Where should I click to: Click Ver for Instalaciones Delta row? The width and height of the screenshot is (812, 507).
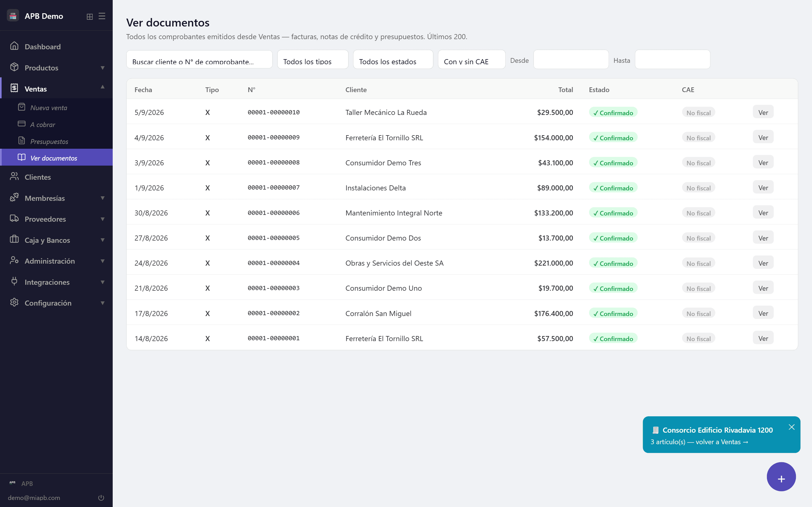[x=763, y=187]
